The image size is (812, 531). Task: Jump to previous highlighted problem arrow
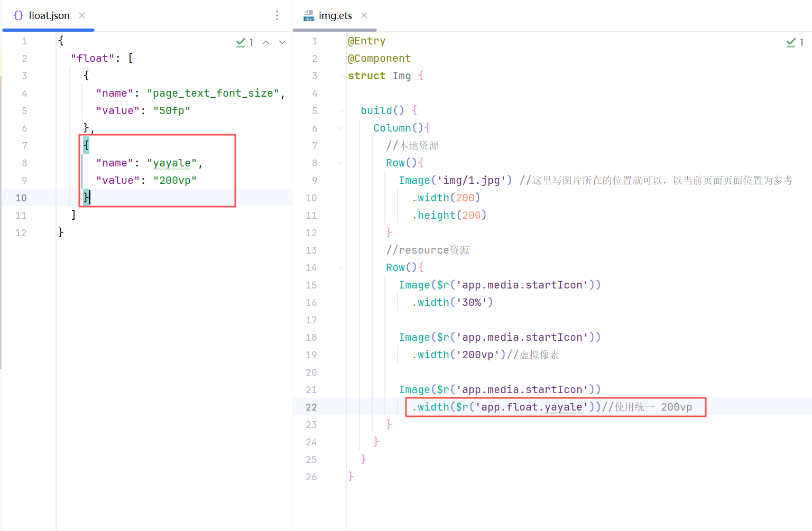pos(266,42)
